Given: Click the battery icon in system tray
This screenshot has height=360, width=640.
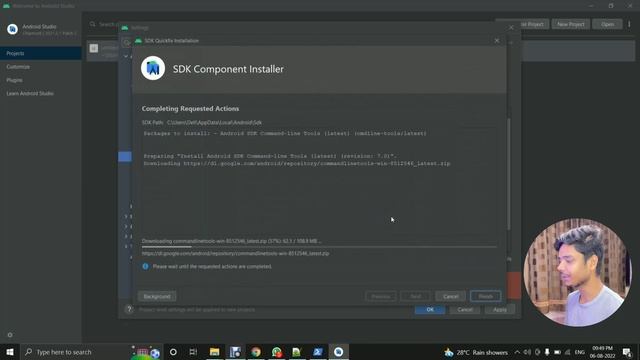Looking at the screenshot, I should pyautogui.click(x=557, y=352).
